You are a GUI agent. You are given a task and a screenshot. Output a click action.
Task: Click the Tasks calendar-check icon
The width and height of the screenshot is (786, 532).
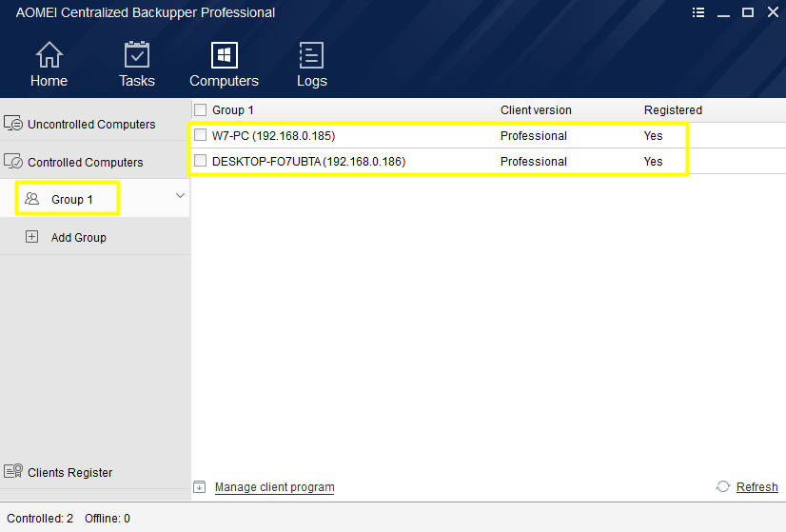tap(136, 54)
